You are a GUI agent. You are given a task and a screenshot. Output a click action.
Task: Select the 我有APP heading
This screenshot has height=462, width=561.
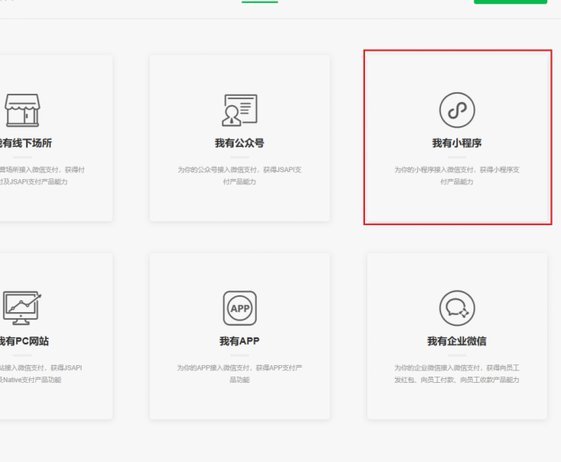click(239, 341)
